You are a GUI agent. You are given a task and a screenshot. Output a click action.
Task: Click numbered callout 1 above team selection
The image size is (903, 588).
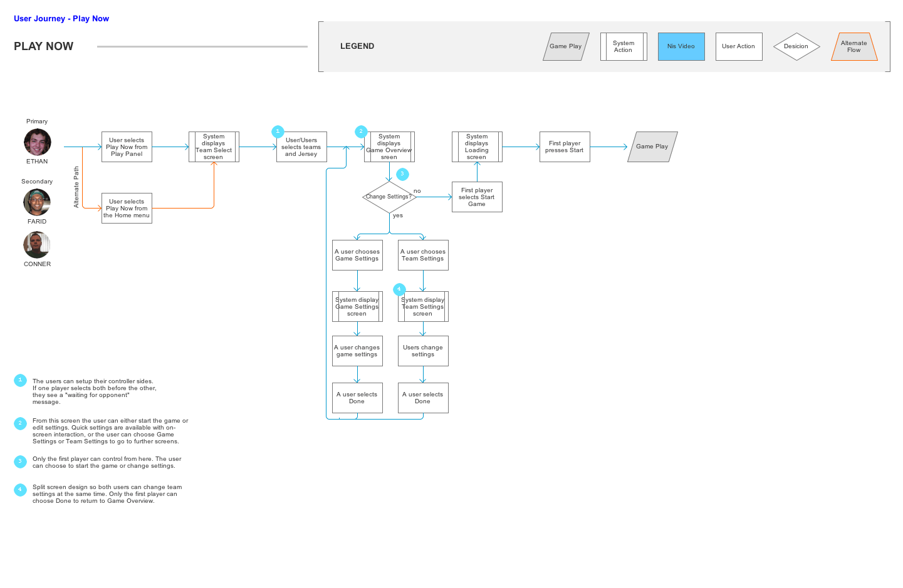(x=278, y=132)
